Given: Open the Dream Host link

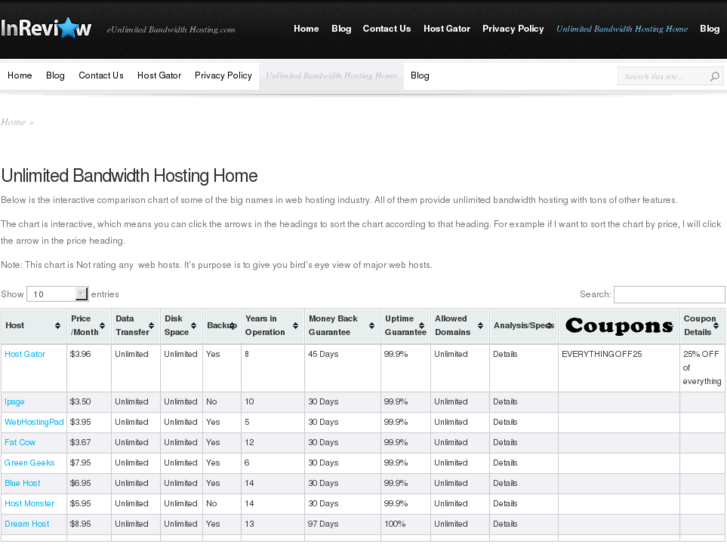Looking at the screenshot, I should 27,524.
